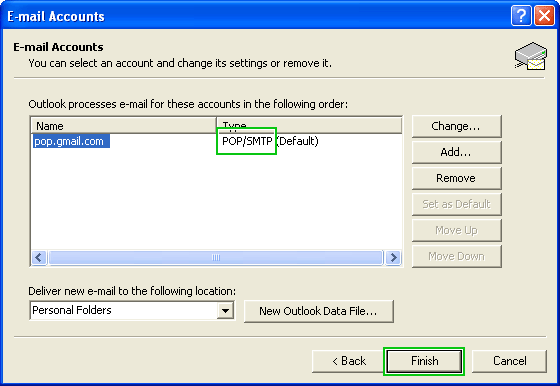Remove the selected account
Viewport: 560px width, 386px height.
tap(456, 178)
